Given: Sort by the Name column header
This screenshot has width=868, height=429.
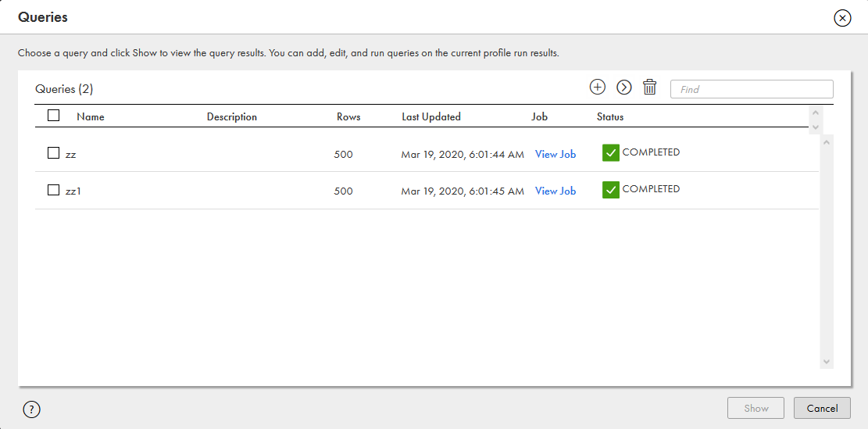Looking at the screenshot, I should pyautogui.click(x=91, y=117).
